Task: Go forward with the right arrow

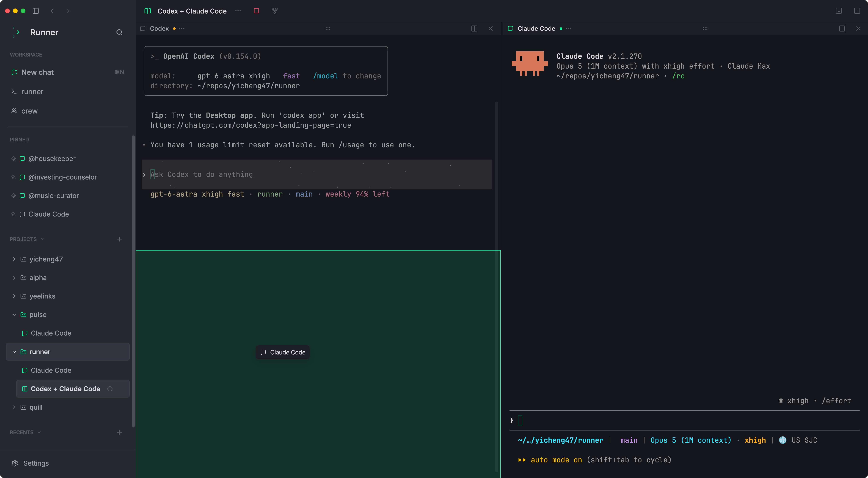Action: 68,11
